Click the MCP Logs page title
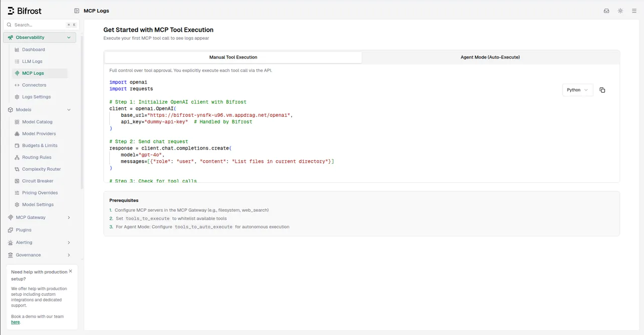The image size is (644, 335). click(96, 11)
